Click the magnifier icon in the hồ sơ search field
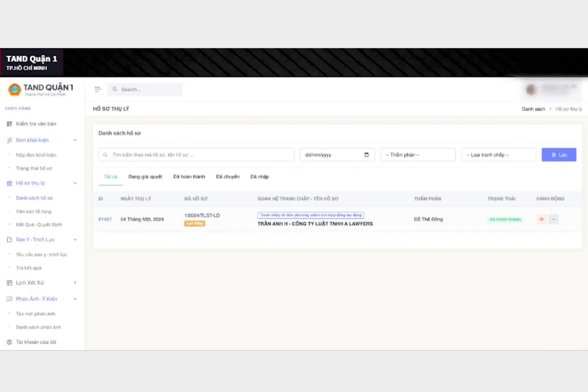Image resolution: width=588 pixels, height=392 pixels. point(106,155)
